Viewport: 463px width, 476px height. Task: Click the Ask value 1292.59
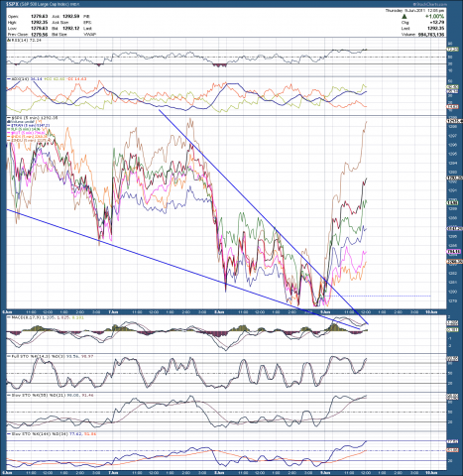71,16
